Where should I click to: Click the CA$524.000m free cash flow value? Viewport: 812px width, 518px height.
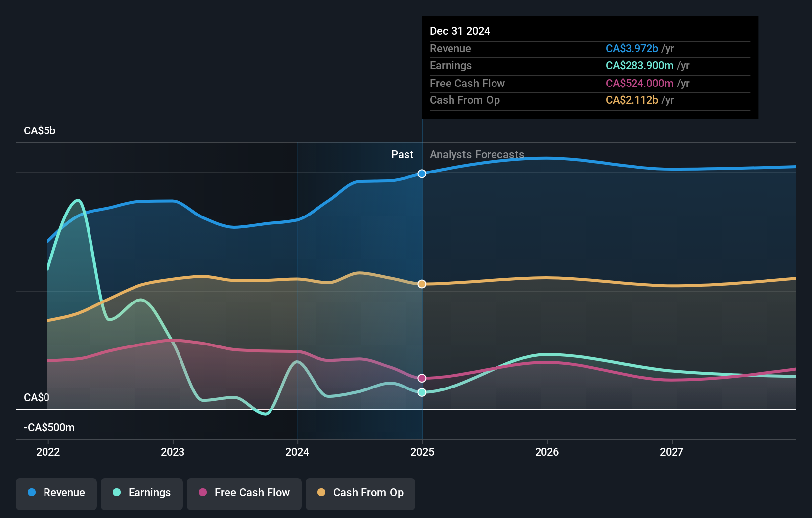pos(639,84)
